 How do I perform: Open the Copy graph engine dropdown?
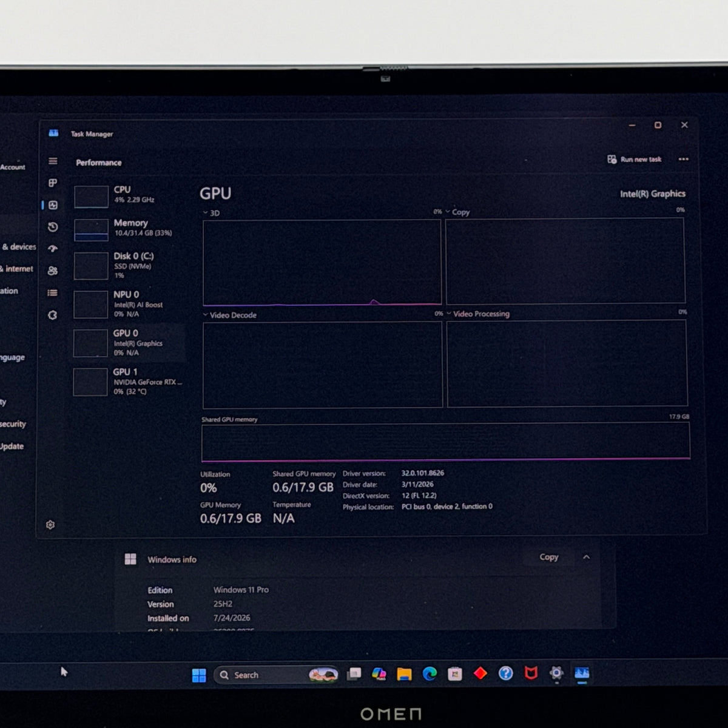pos(458,212)
